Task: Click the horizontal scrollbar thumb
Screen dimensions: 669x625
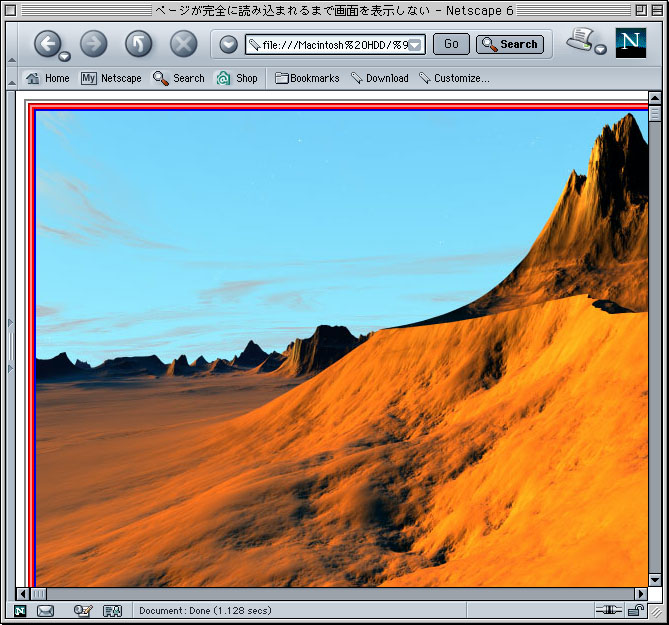Action: coord(39,594)
